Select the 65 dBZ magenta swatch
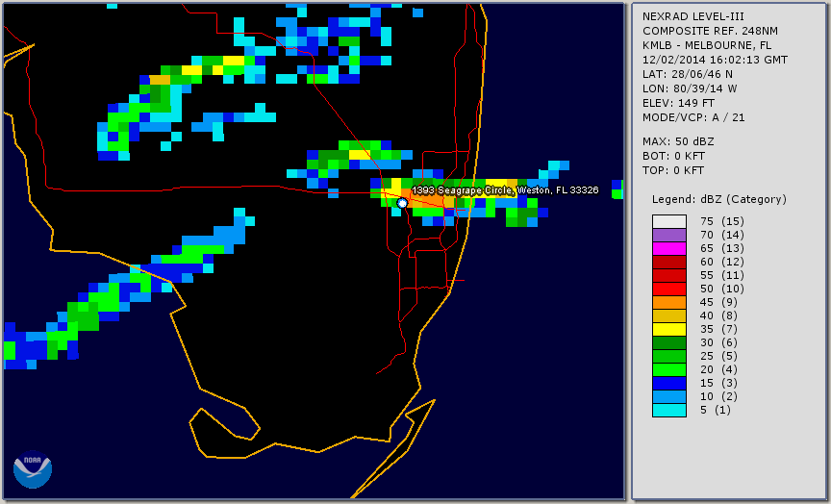The image size is (831, 504). [668, 248]
